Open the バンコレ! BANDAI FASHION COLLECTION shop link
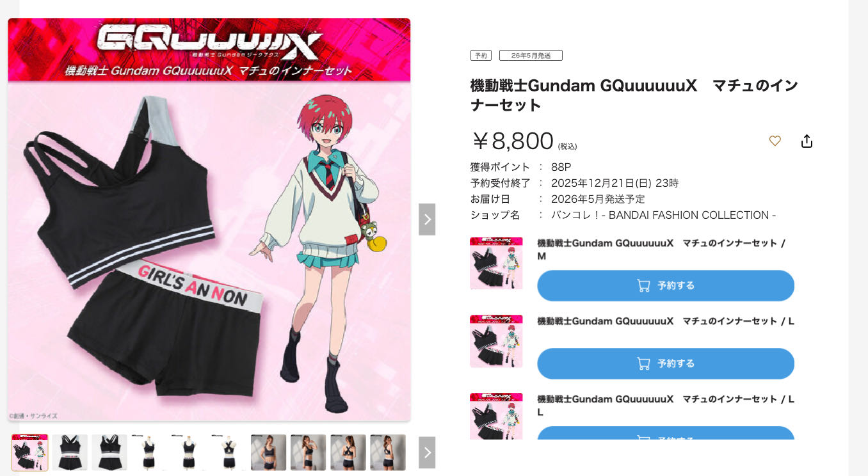 point(663,215)
